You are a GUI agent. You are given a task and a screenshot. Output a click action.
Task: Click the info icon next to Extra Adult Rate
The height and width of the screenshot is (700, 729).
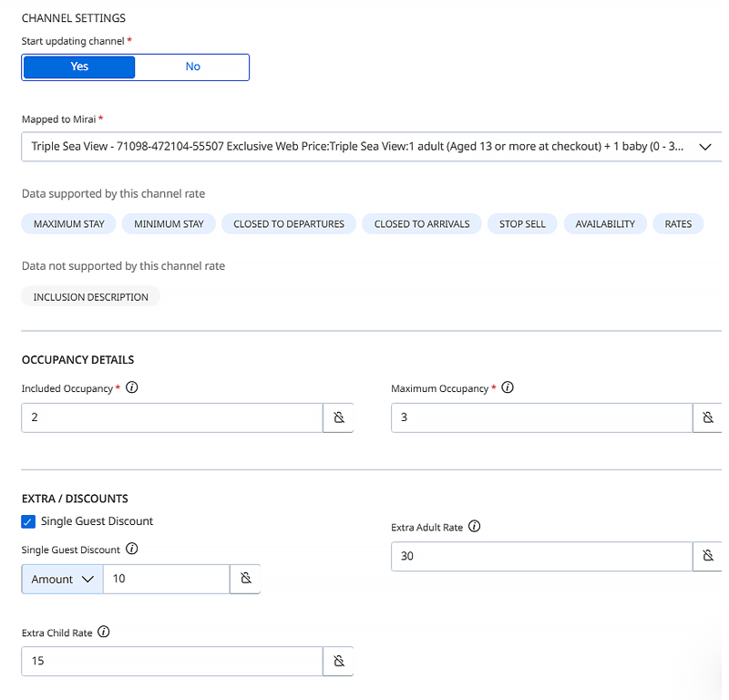pos(475,527)
